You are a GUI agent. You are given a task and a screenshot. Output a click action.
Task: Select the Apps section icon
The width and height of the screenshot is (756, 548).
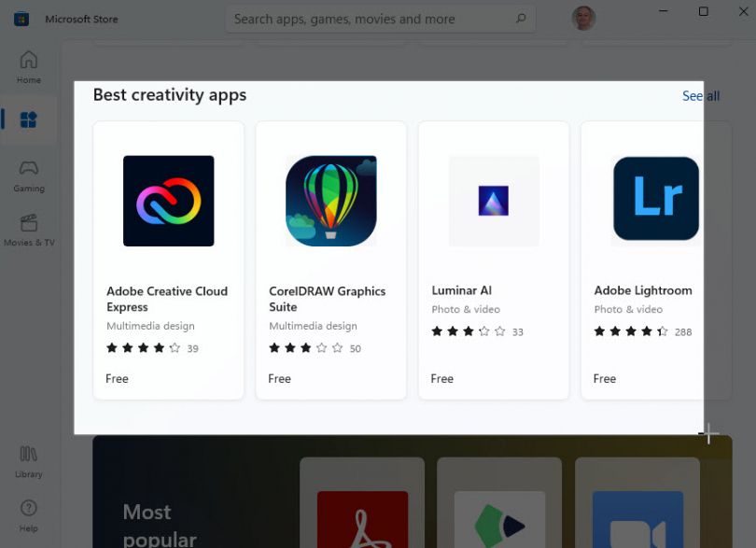point(28,119)
